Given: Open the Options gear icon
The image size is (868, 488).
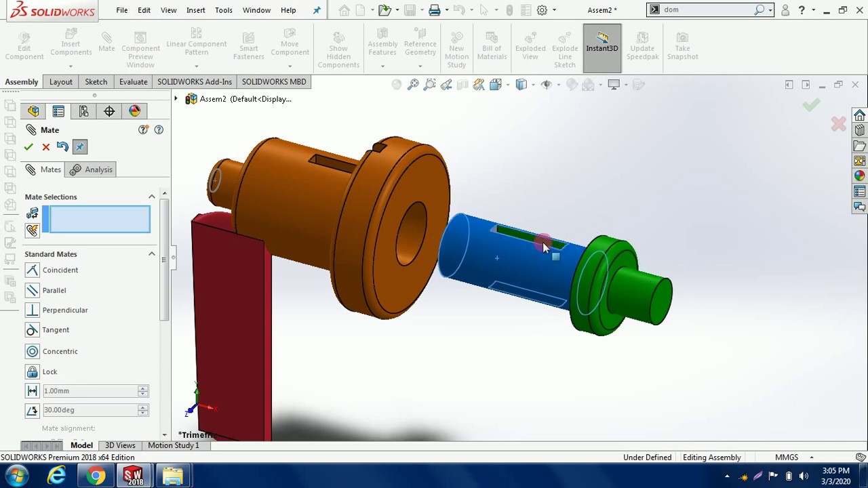Looking at the screenshot, I should (x=542, y=10).
